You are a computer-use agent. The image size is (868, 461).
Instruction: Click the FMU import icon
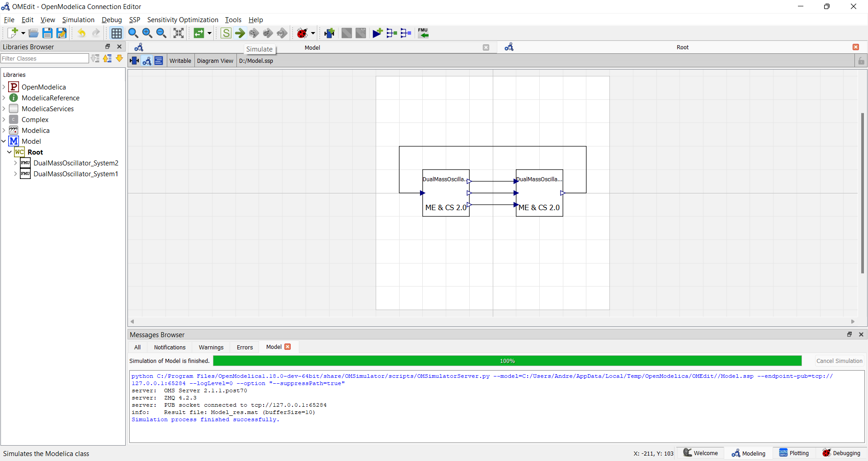point(423,33)
